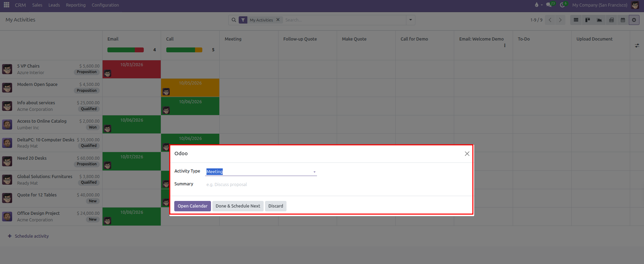Open user avatar menu in navbar

pos(635,5)
